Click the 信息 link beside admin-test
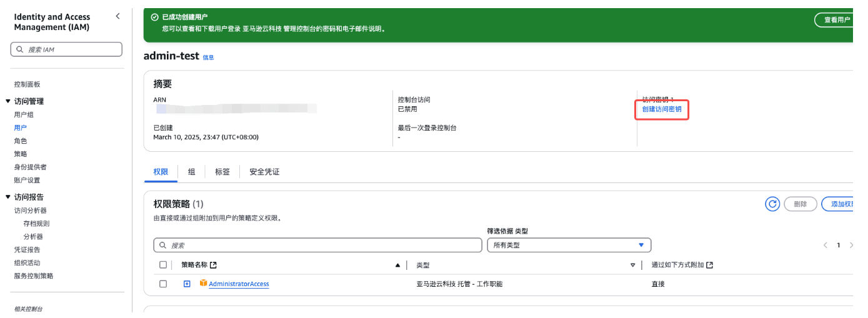This screenshot has height=318, width=868. pos(208,57)
